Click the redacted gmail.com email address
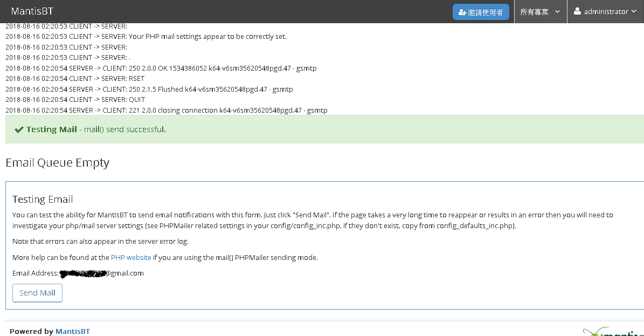Viewport: 644px width, 336px height. point(101,273)
